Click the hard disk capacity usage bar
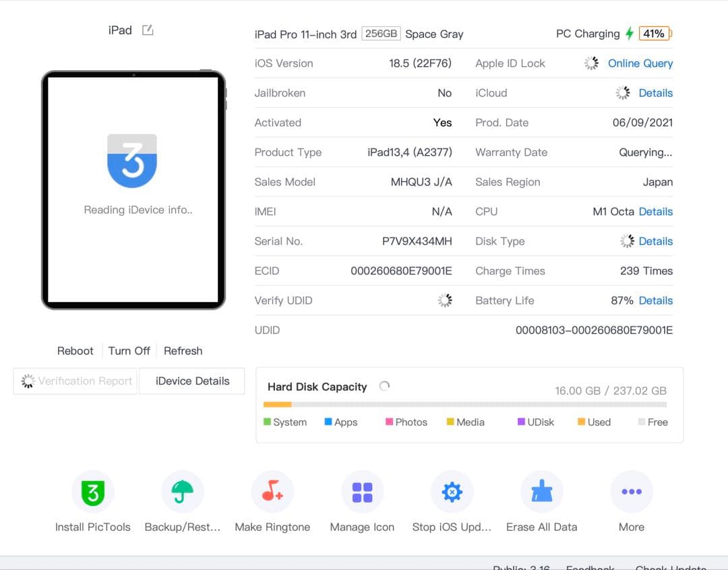This screenshot has height=570, width=728. (x=465, y=405)
